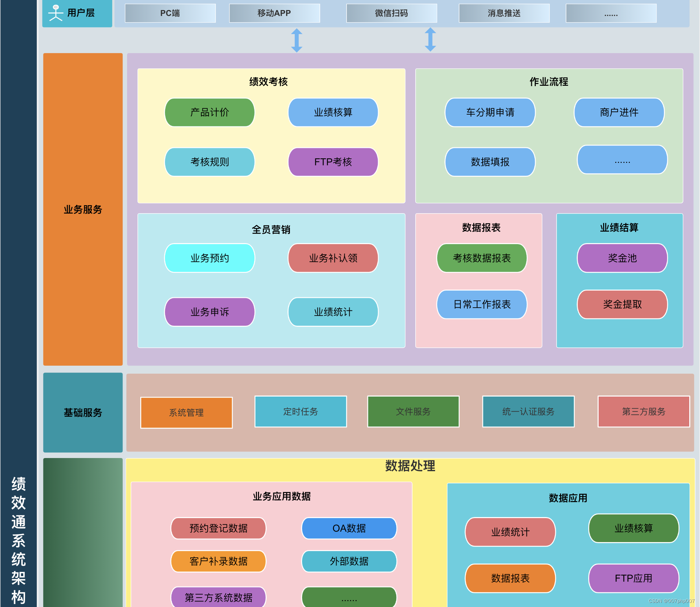Click orange 数据报表 pill under 数据应用
Image resolution: width=700 pixels, height=607 pixels.
click(x=510, y=579)
